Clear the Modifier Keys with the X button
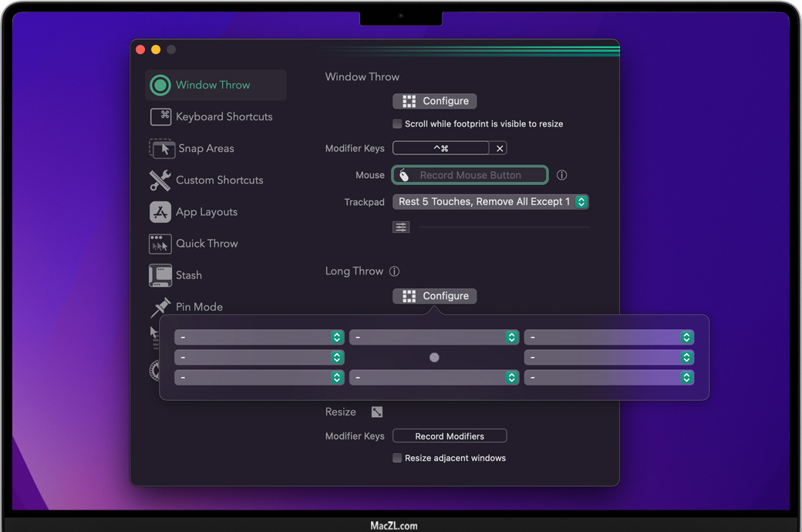Image resolution: width=802 pixels, height=532 pixels. click(500, 148)
